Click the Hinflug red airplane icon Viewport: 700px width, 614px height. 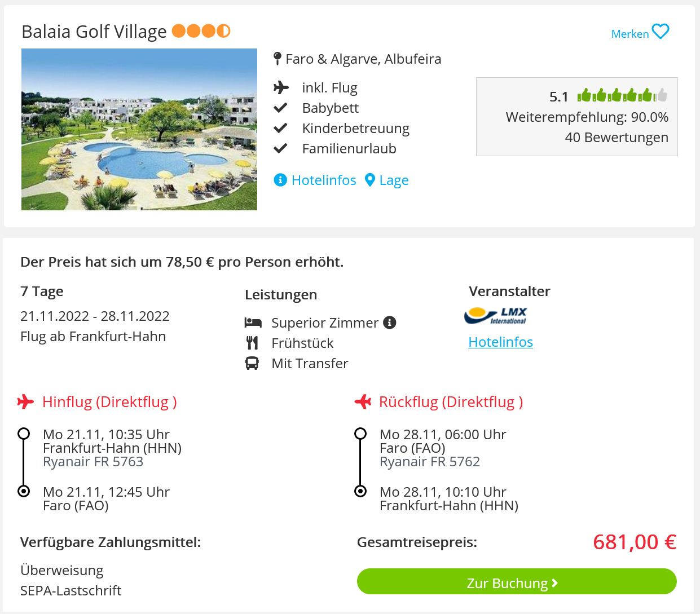click(x=25, y=401)
